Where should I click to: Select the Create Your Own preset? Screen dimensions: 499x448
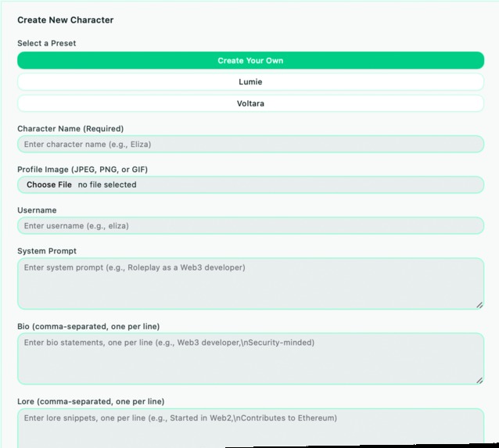point(250,60)
